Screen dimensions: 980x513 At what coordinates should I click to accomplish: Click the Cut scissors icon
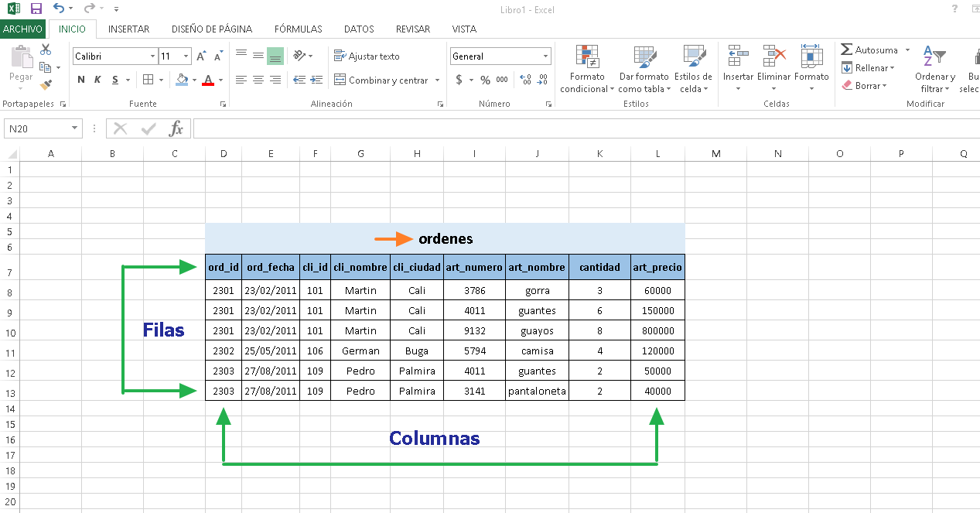[x=46, y=50]
